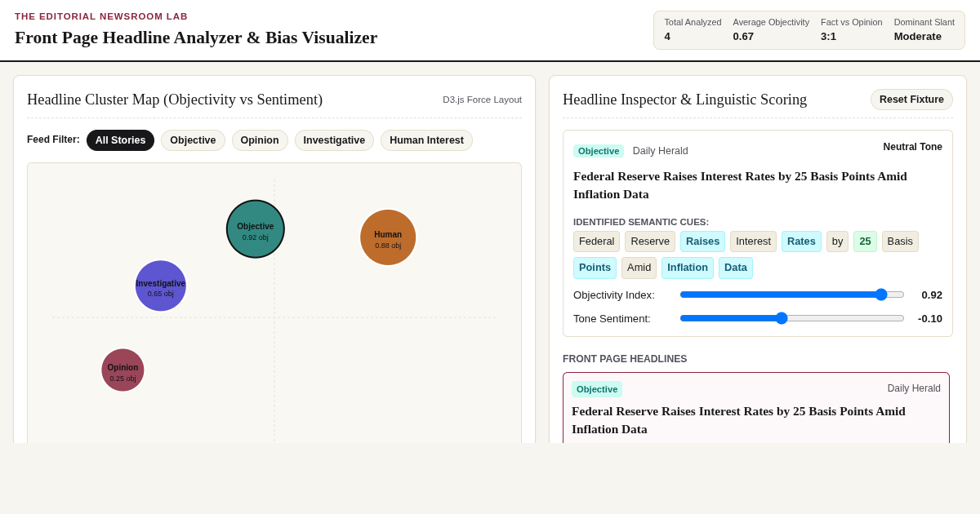Click the 'Interest' semantic cue chip
The image size is (980, 514).
tap(753, 241)
